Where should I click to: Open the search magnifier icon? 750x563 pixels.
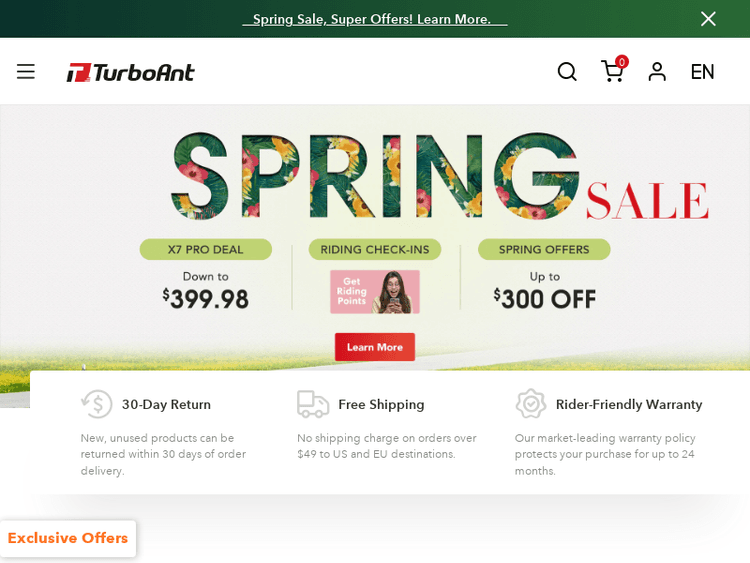tap(567, 72)
